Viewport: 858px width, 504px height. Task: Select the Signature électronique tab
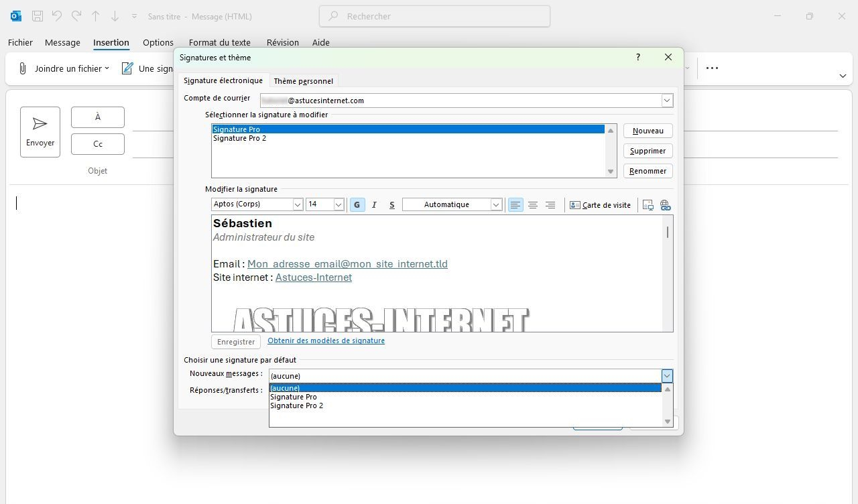(223, 80)
